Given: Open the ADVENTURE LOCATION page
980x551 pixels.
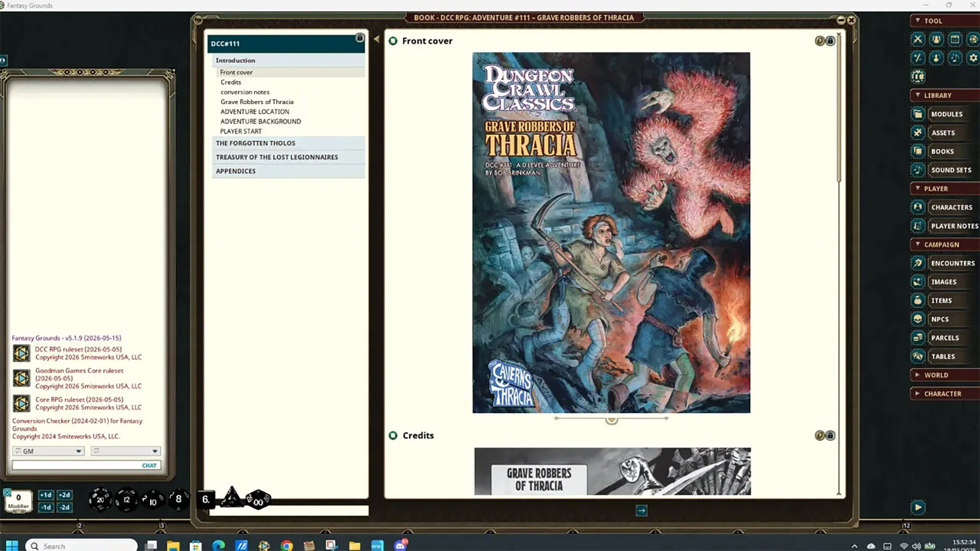Looking at the screenshot, I should [255, 111].
